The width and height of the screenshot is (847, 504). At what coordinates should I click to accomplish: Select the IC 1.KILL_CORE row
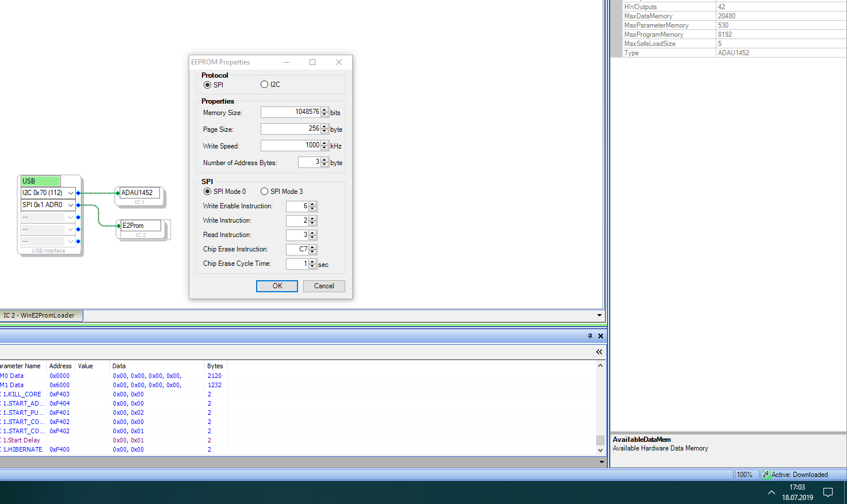pos(297,394)
